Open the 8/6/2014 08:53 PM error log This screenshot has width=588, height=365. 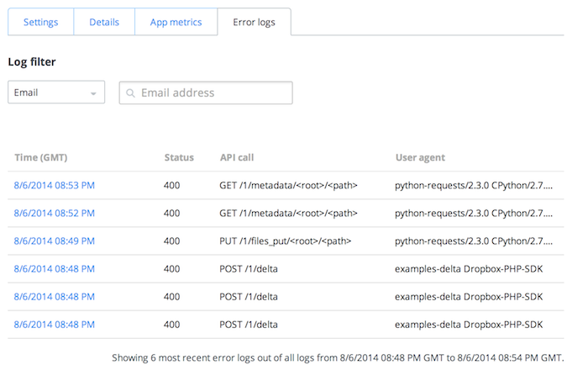[54, 186]
